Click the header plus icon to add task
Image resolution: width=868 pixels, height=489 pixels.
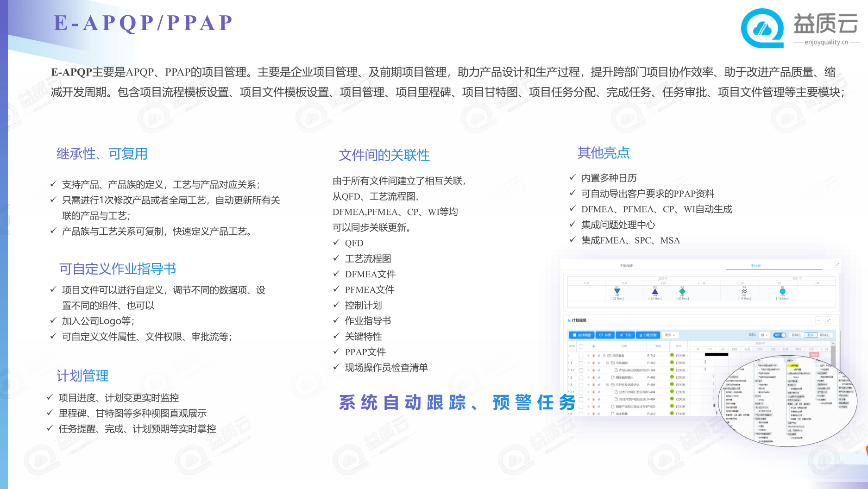click(593, 346)
